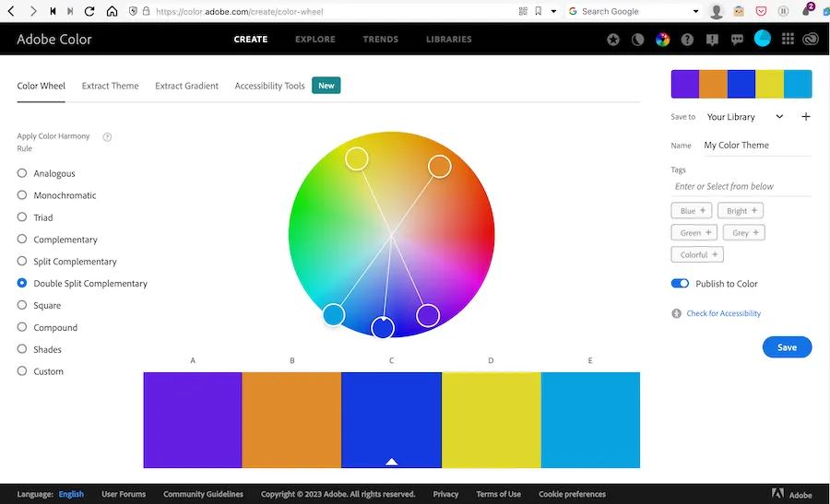Click the shield tracker blocker icon

tap(133, 11)
